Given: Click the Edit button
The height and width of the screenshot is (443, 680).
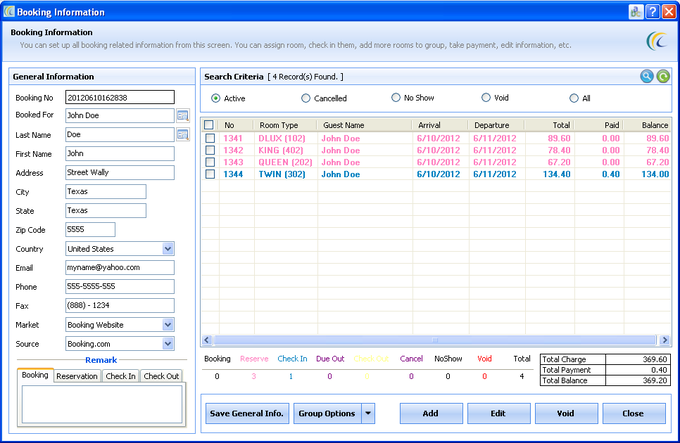Looking at the screenshot, I should point(498,414).
